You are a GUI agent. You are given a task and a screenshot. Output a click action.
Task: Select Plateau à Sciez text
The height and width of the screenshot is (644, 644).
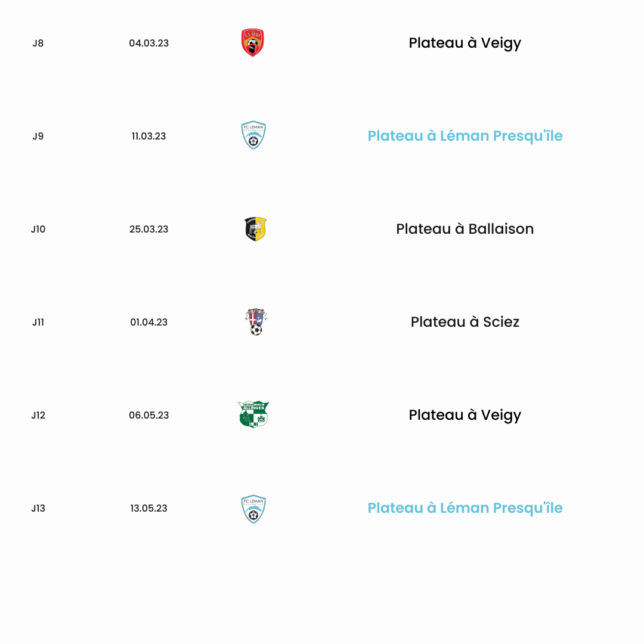tap(465, 322)
